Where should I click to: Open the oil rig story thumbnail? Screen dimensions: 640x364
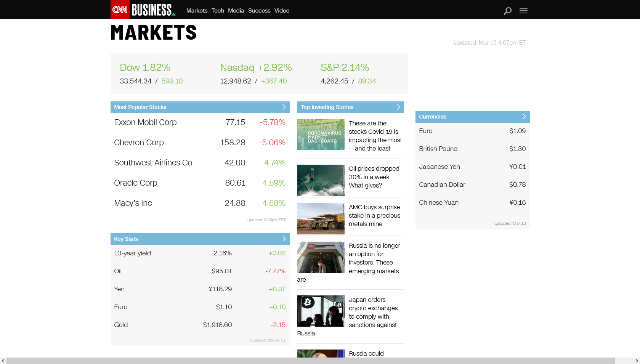click(321, 180)
